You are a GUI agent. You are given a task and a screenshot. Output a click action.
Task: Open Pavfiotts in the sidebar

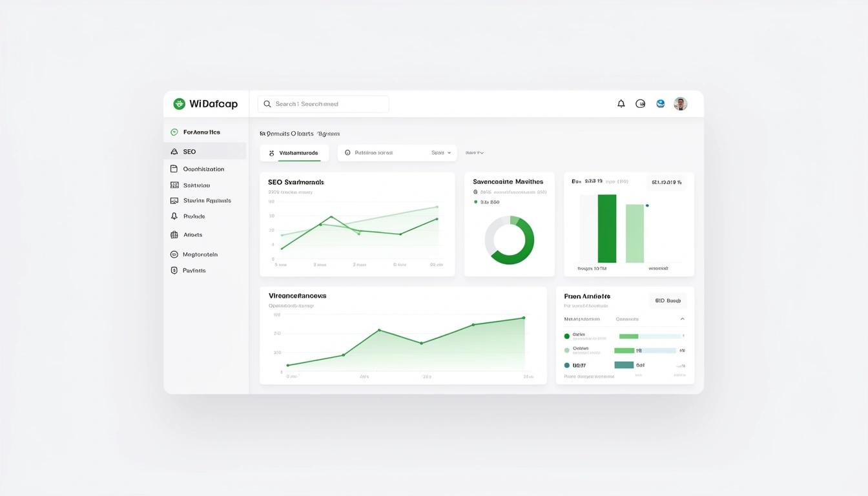205,271
